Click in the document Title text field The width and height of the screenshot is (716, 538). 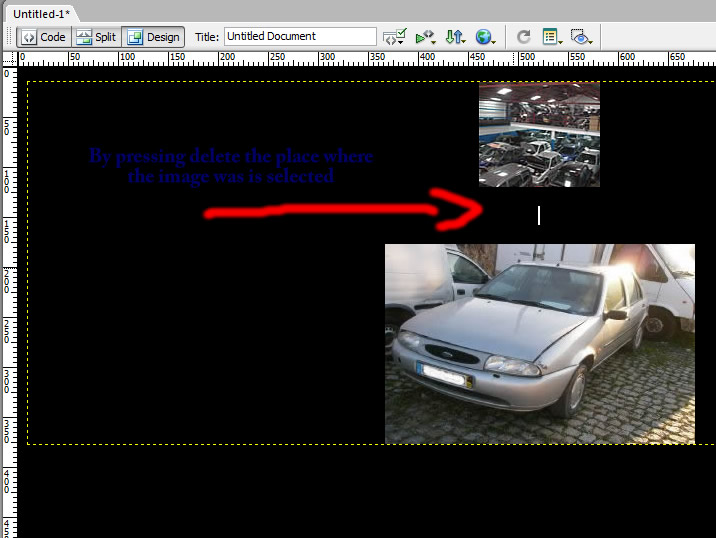[299, 36]
